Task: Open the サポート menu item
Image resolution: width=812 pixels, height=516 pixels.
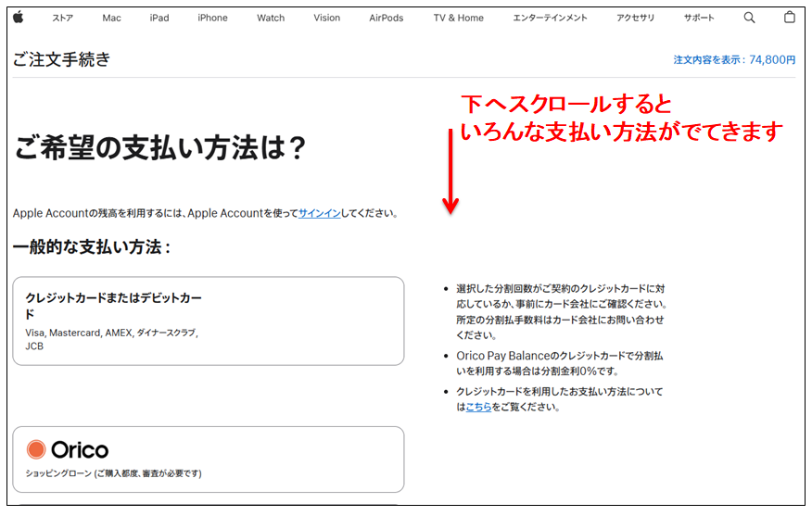Action: [x=699, y=19]
